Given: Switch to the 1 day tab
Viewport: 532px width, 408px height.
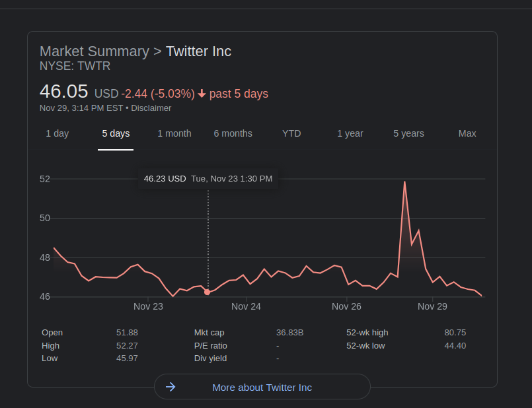Looking at the screenshot, I should tap(57, 133).
